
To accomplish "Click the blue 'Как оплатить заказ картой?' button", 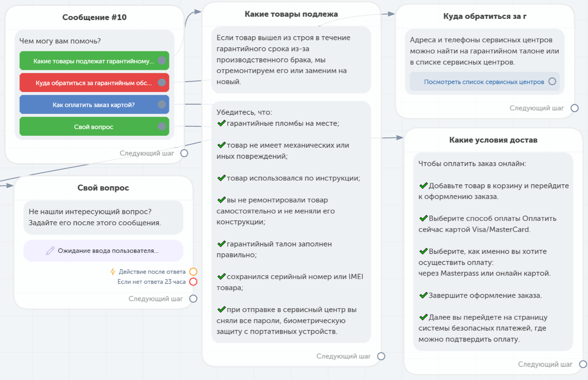I will point(94,105).
